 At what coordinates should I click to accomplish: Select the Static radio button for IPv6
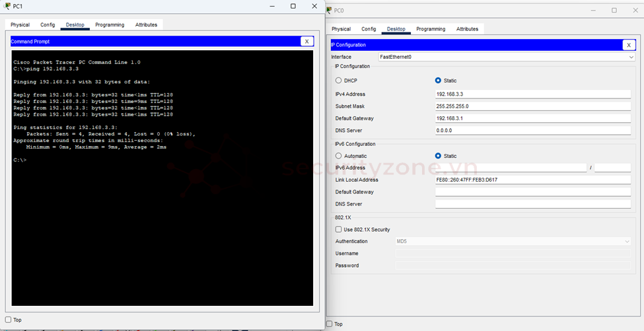(x=438, y=156)
